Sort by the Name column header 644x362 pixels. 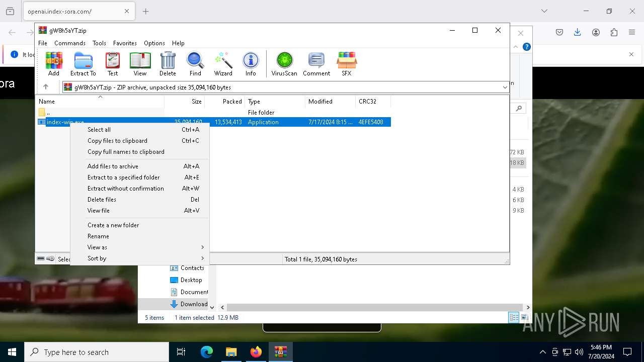(100, 101)
